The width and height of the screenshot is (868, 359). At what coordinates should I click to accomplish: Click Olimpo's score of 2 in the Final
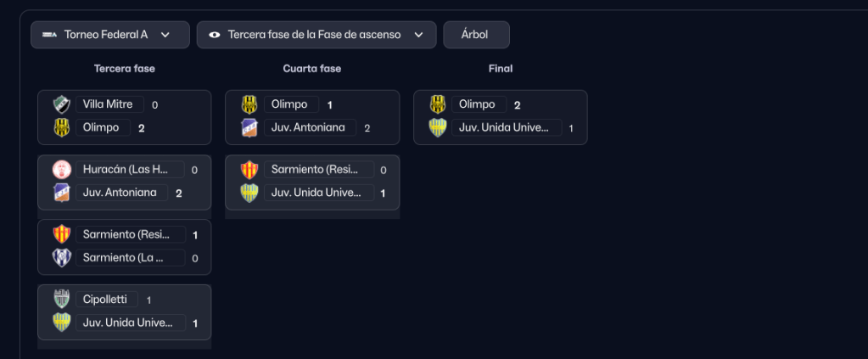[517, 105]
